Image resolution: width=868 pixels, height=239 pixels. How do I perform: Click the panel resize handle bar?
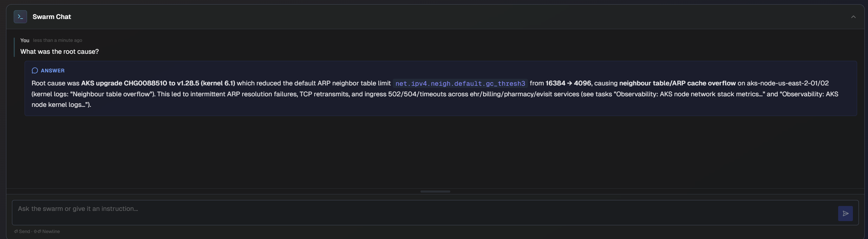[x=435, y=192]
